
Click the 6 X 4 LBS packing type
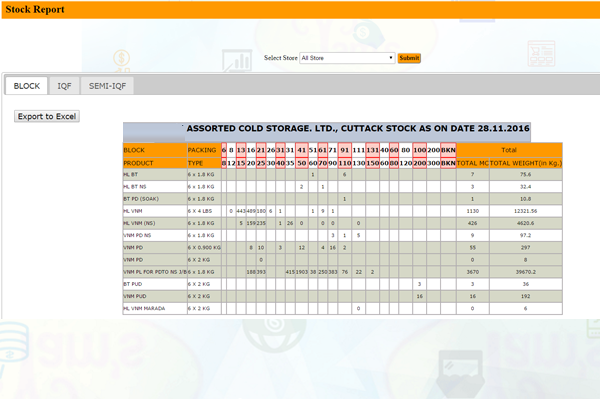200,211
